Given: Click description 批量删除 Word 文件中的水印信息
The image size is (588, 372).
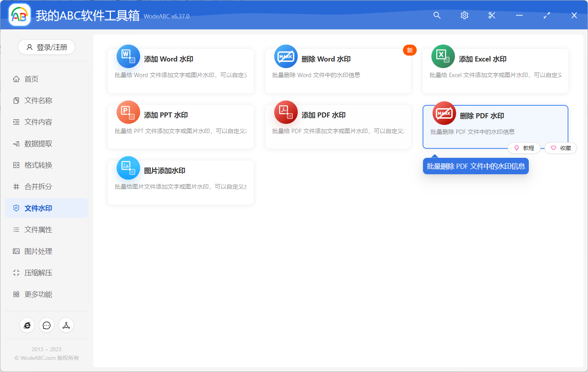Looking at the screenshot, I should (x=316, y=75).
